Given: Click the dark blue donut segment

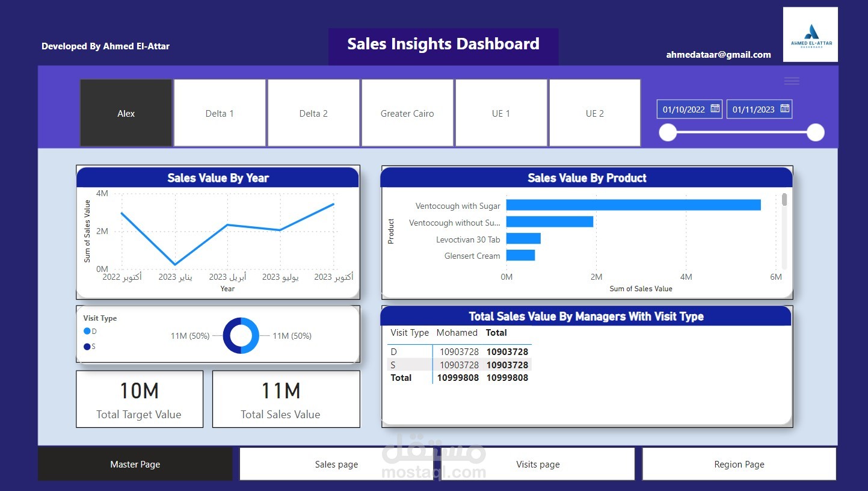Looking at the screenshot, I should point(229,336).
